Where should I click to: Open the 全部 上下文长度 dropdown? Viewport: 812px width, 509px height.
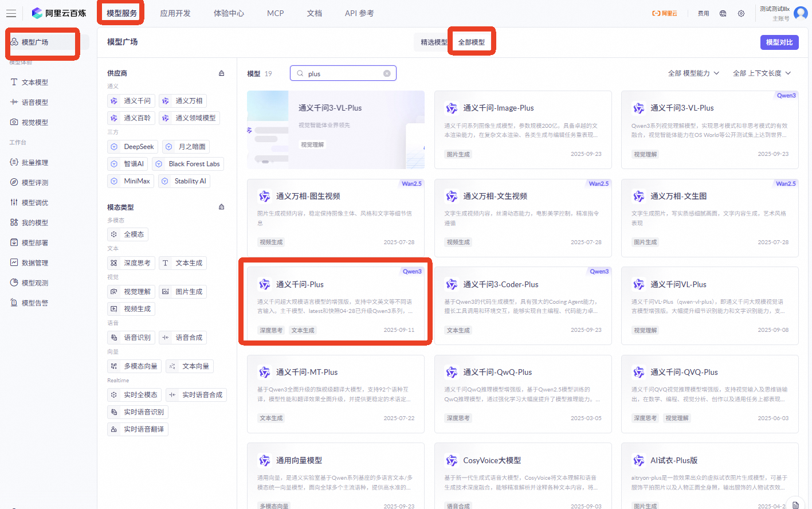pyautogui.click(x=762, y=73)
